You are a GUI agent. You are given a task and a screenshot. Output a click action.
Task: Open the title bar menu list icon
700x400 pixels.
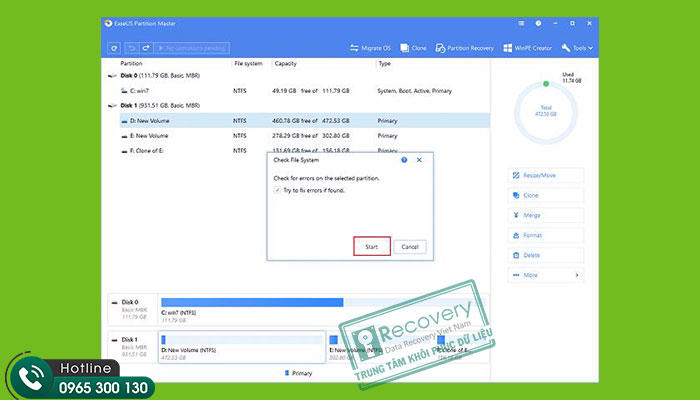pos(521,23)
